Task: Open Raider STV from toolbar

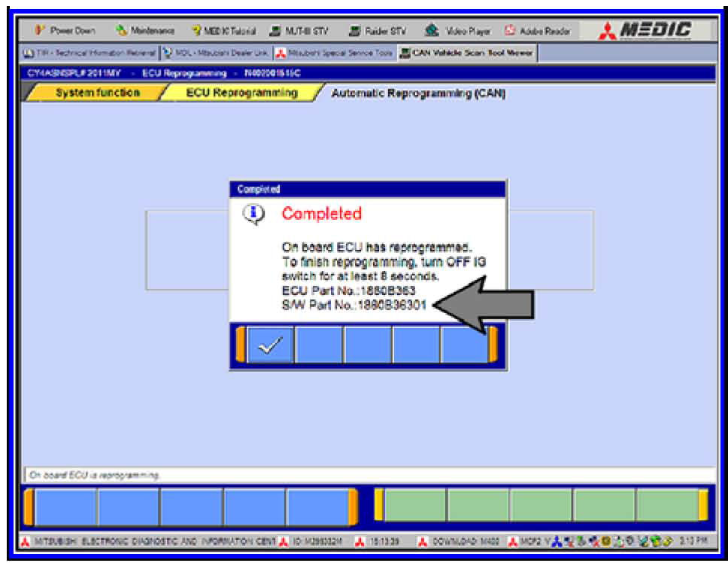Action: (x=378, y=31)
